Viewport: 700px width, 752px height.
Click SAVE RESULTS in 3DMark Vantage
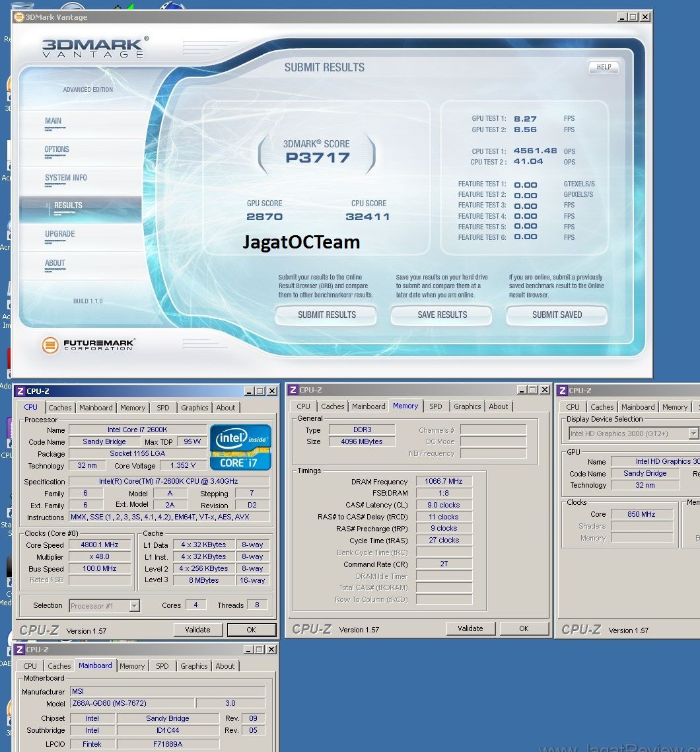442,315
